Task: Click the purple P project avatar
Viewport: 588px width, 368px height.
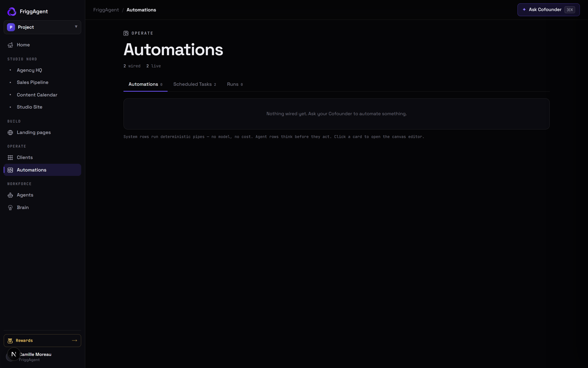Action: (x=11, y=27)
